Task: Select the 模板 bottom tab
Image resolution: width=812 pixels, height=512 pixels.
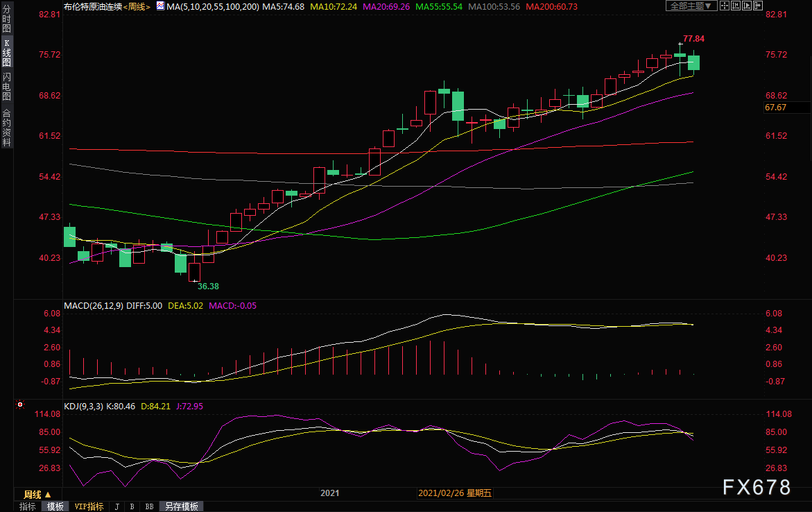Action: (x=55, y=506)
